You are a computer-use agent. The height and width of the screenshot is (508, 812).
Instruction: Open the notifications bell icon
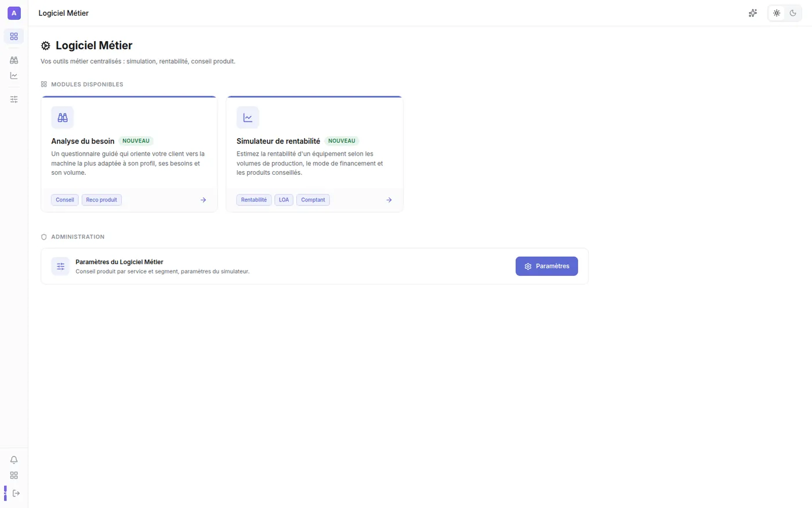(14, 460)
